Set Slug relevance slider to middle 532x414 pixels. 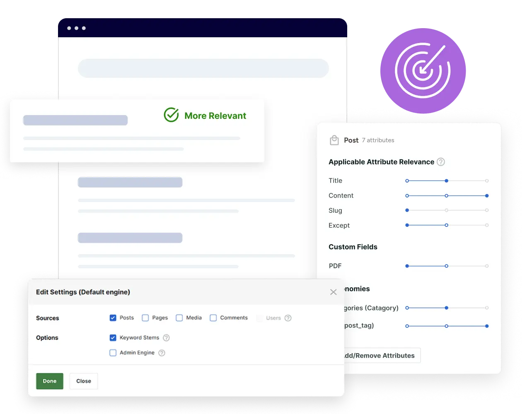[x=446, y=210]
